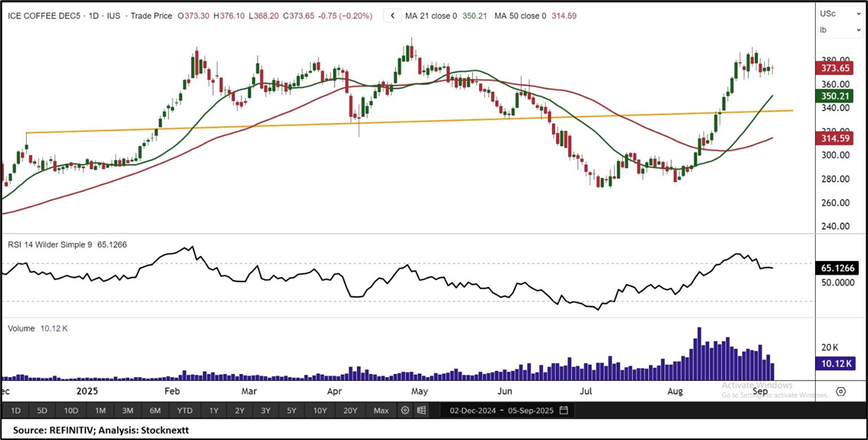Collapse indicator legend with left chevron
The image size is (868, 440).
click(x=392, y=16)
